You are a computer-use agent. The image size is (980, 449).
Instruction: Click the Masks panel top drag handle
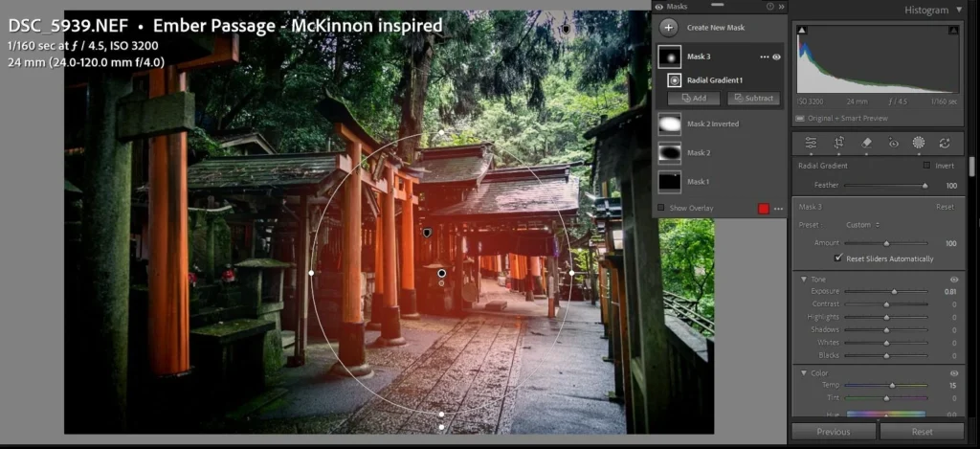[x=718, y=4]
